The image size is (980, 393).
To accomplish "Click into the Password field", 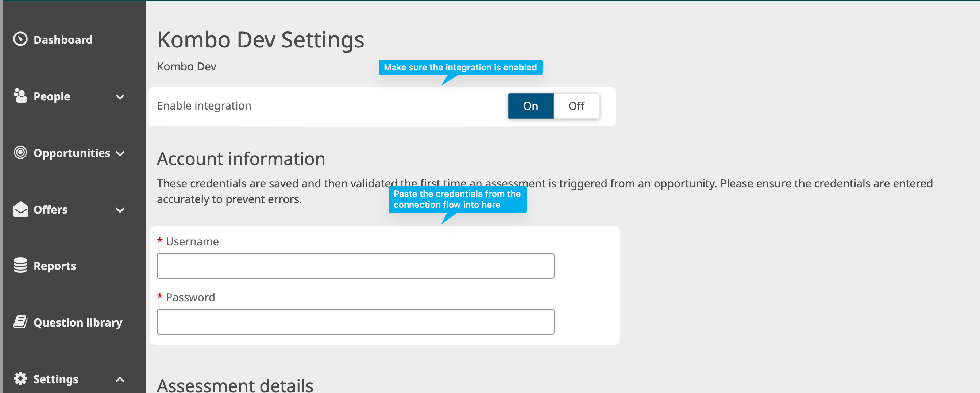I will click(x=355, y=322).
